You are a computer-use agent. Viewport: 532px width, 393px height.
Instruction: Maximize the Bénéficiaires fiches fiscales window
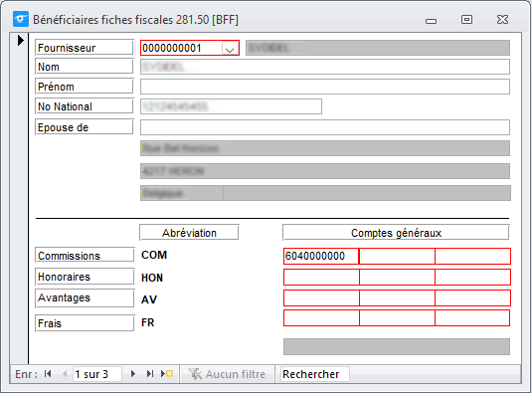pos(466,19)
